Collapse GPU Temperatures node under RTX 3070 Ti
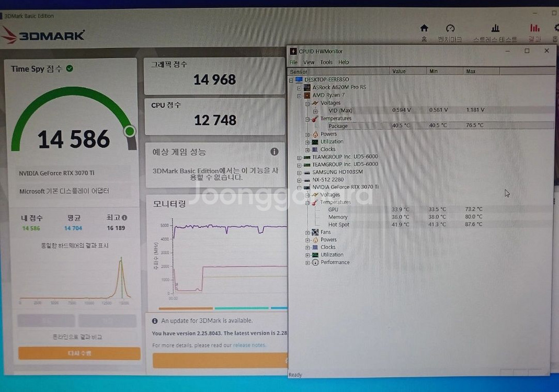Screen dimensions: 559x392 [x=307, y=203]
